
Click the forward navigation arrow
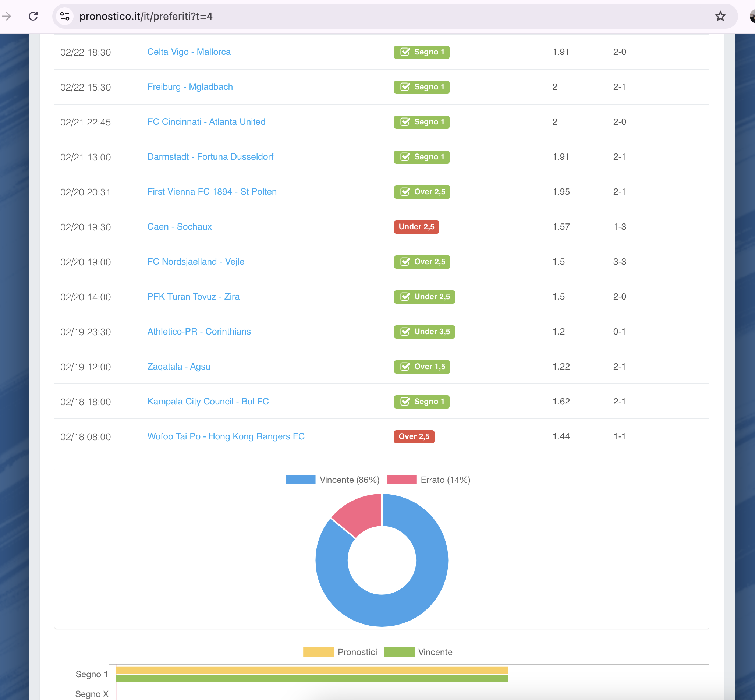6,16
